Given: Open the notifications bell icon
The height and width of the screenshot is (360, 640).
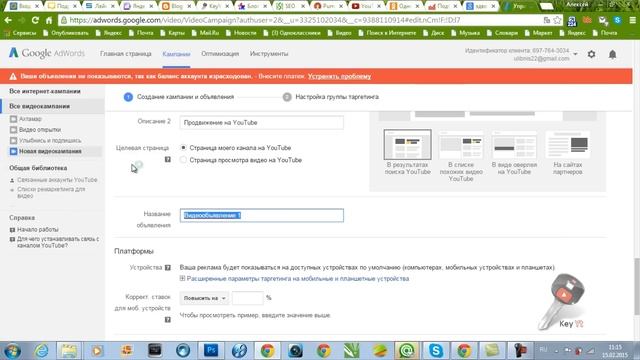Looking at the screenshot, I should pos(612,54).
